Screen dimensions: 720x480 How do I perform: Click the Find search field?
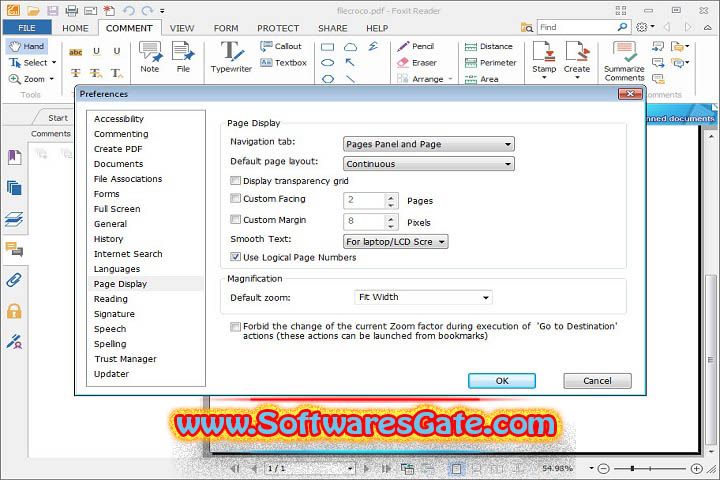(x=578, y=28)
